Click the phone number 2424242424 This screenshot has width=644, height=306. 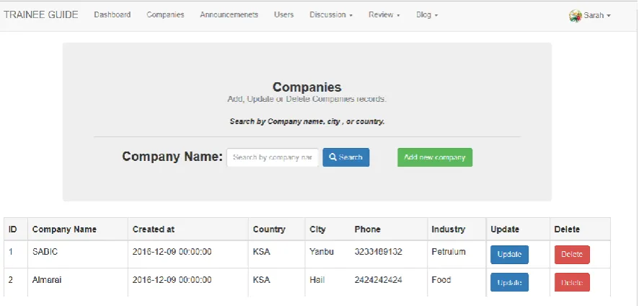click(379, 280)
